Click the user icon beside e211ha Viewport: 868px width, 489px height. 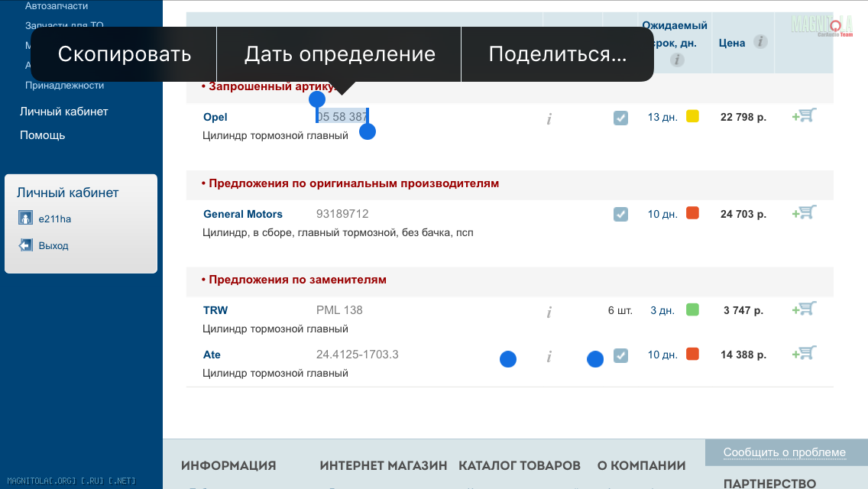coord(25,218)
